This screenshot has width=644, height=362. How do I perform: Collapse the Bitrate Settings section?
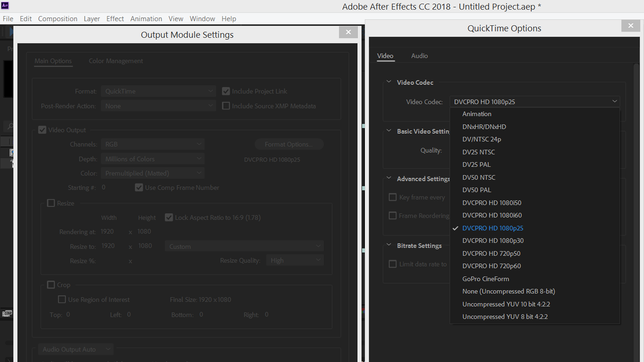pos(388,245)
